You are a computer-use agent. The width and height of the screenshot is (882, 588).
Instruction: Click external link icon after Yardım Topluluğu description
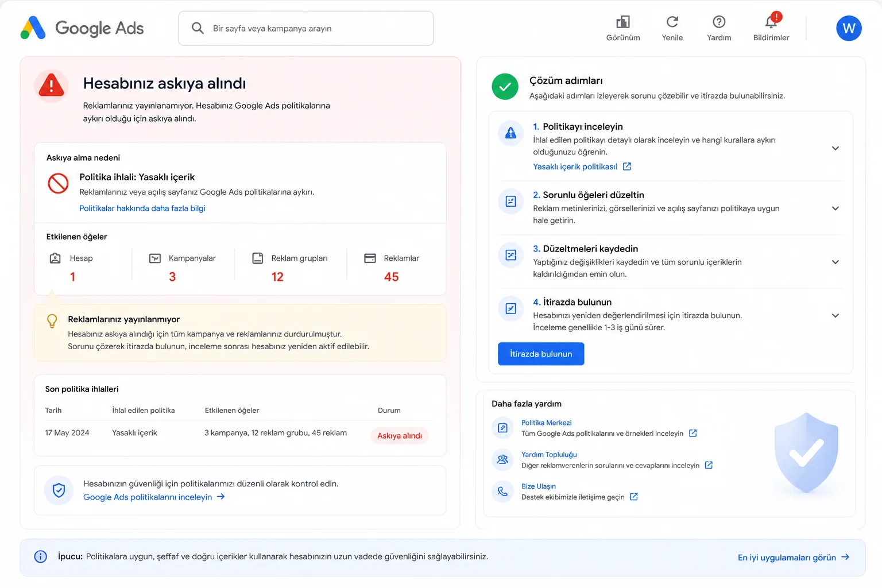(x=709, y=465)
